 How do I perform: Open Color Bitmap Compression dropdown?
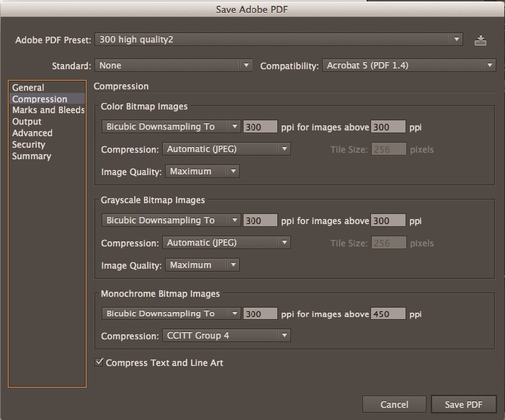click(225, 150)
